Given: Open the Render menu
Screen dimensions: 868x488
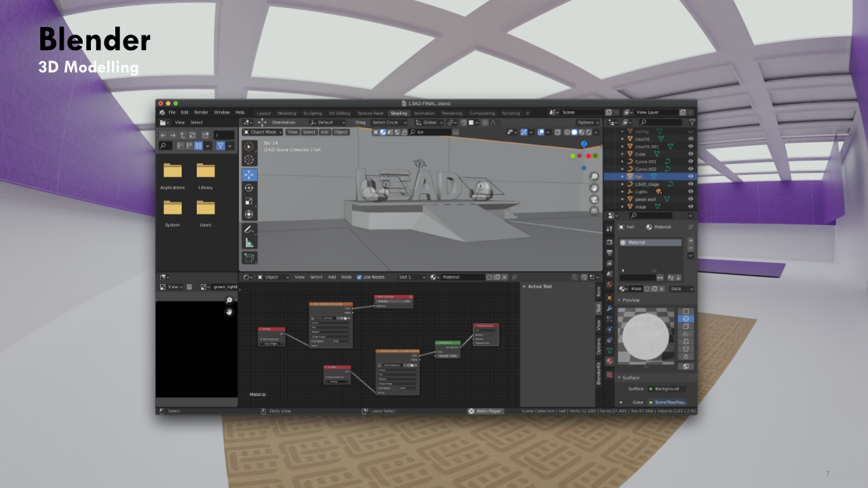Looking at the screenshot, I should [x=201, y=112].
